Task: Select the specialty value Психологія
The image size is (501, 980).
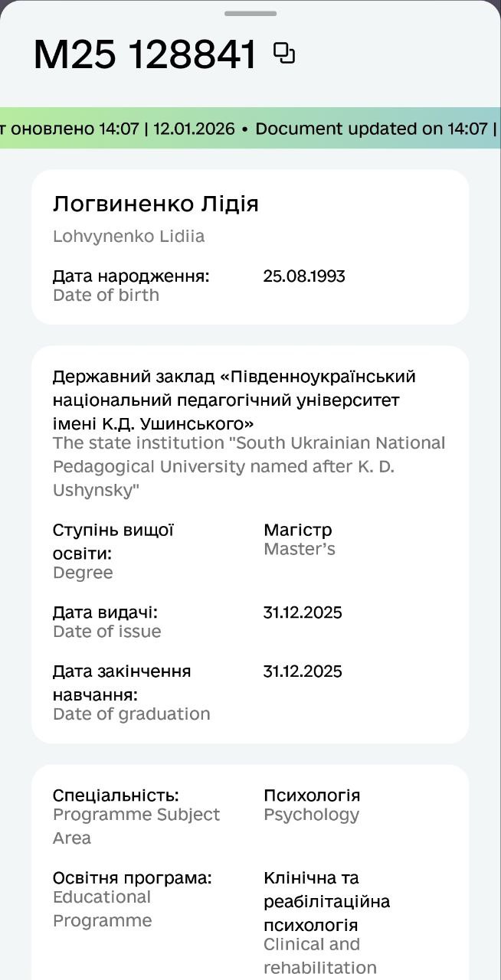Action: (312, 795)
